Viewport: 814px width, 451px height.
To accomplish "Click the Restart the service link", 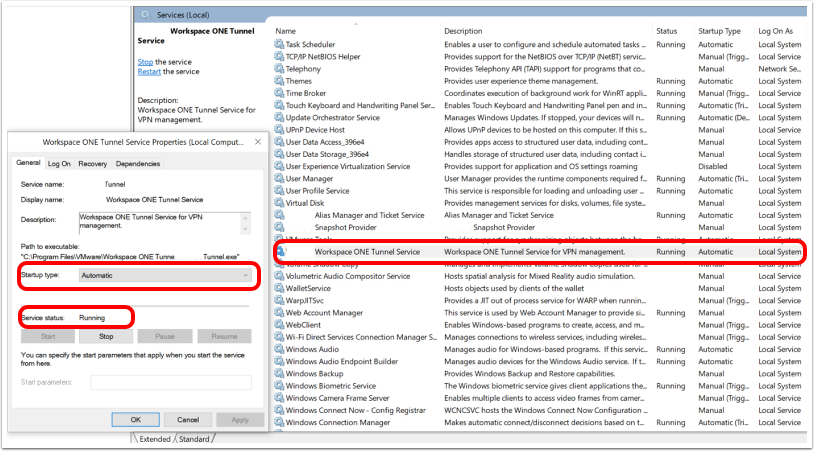I will 149,72.
